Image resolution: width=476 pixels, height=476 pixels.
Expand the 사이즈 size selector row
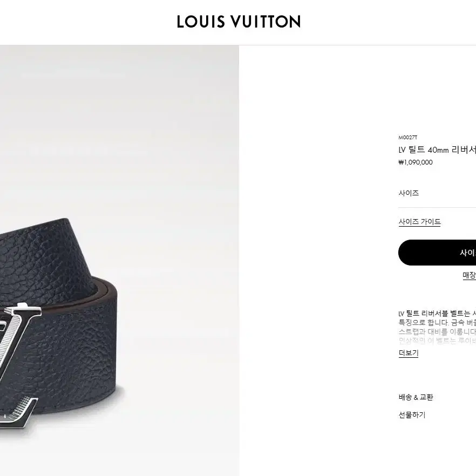[x=437, y=193]
